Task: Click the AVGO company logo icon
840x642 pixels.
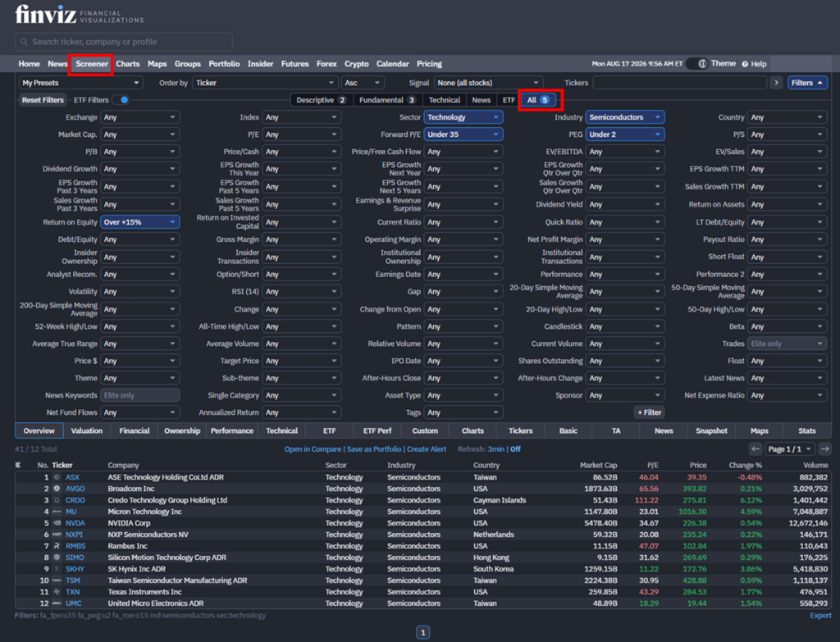Action: [57, 489]
